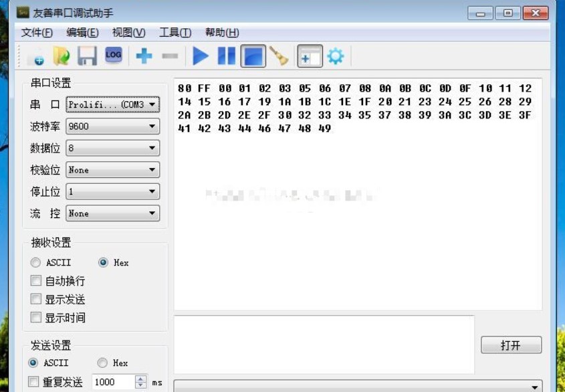The image size is (565, 392).
Task: Click the send text input area
Action: [x=324, y=345]
